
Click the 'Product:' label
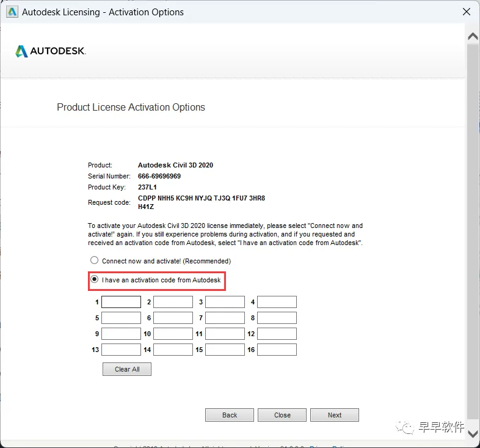click(100, 165)
